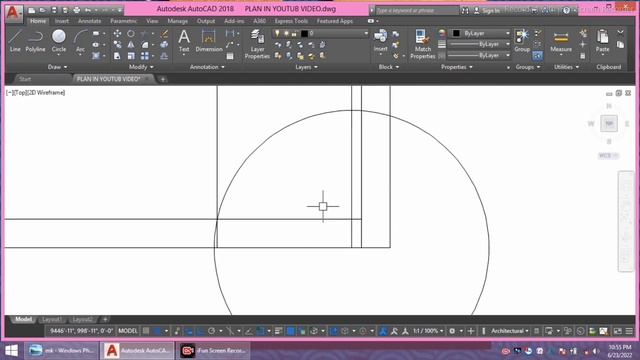Click the Insert block icon
This screenshot has height=360, width=640.
[x=380, y=40]
